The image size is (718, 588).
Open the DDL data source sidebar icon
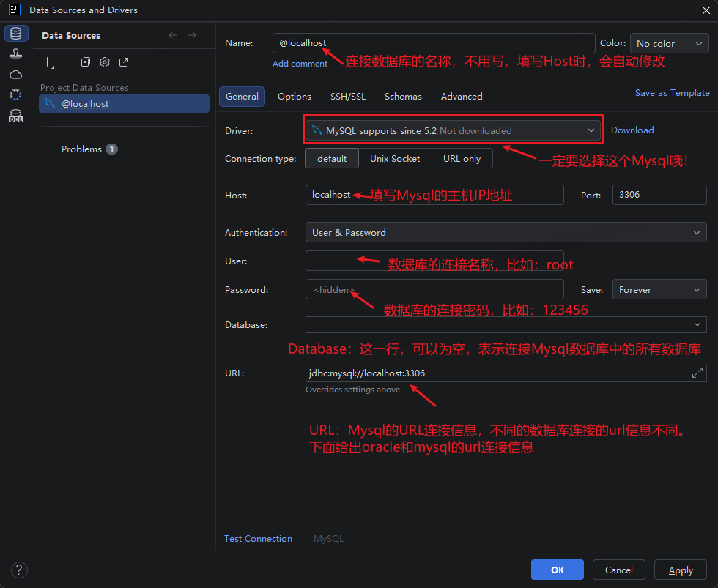(x=16, y=116)
